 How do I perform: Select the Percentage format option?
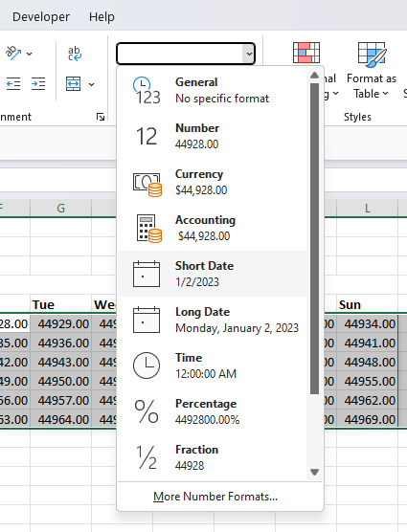tap(213, 411)
